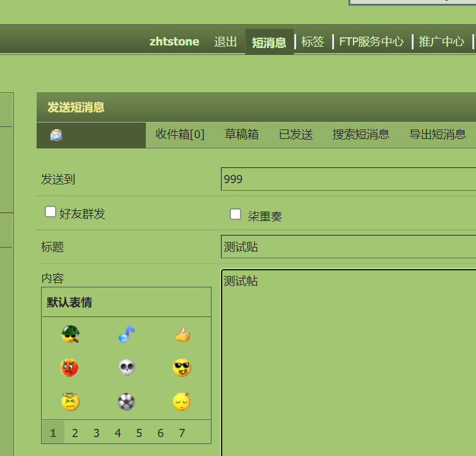Go to emoticon page 6

[x=160, y=433]
